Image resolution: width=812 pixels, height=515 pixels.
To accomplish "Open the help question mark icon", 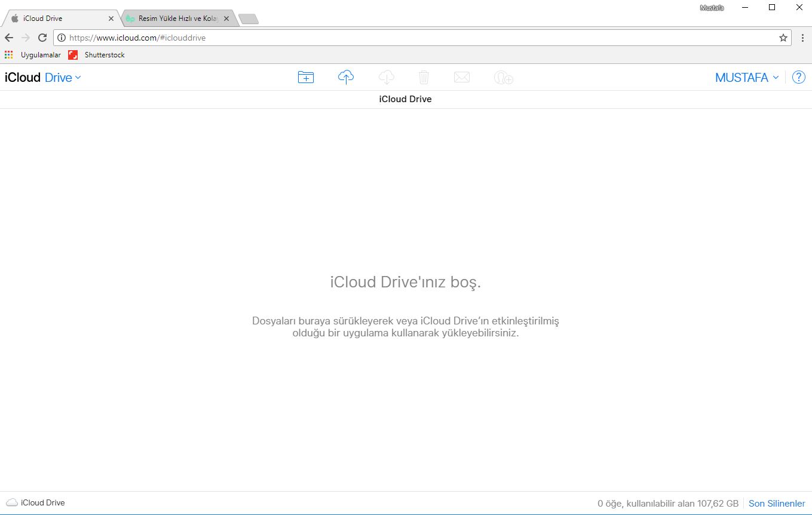I will coord(798,77).
